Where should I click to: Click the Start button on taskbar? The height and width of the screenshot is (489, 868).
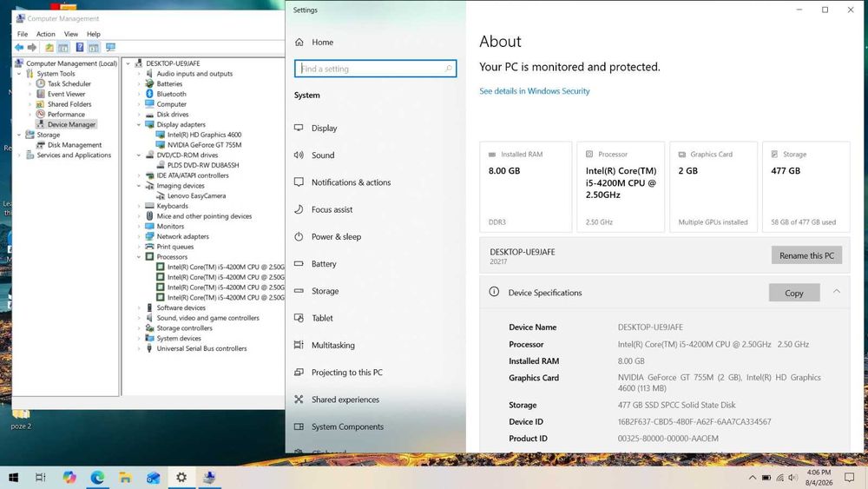14,478
